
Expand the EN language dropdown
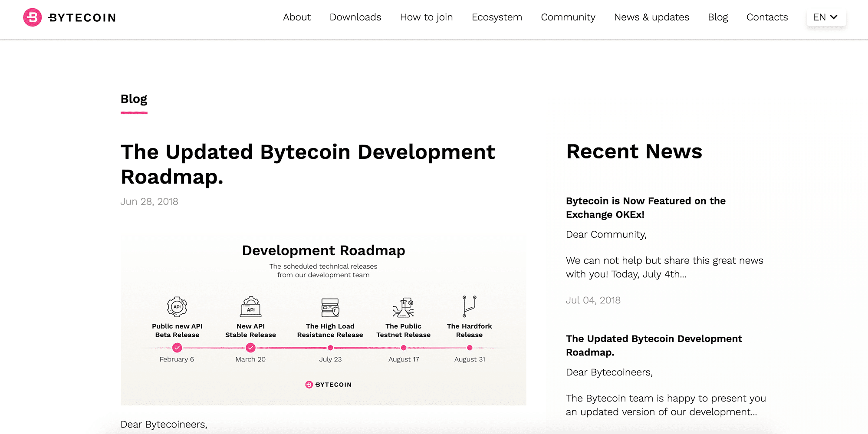click(x=826, y=17)
